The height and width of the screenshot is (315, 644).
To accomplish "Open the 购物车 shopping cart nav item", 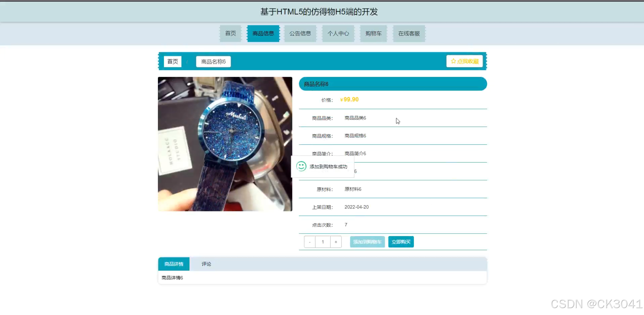I will pyautogui.click(x=373, y=33).
